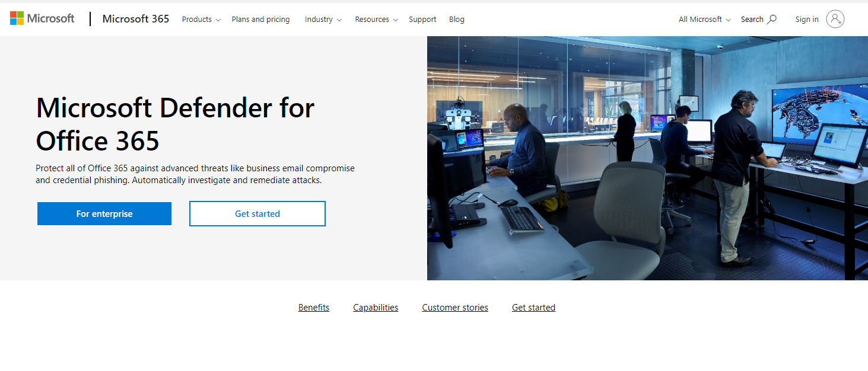The height and width of the screenshot is (371, 868).
Task: Expand the Industry dropdown menu
Action: 323,20
